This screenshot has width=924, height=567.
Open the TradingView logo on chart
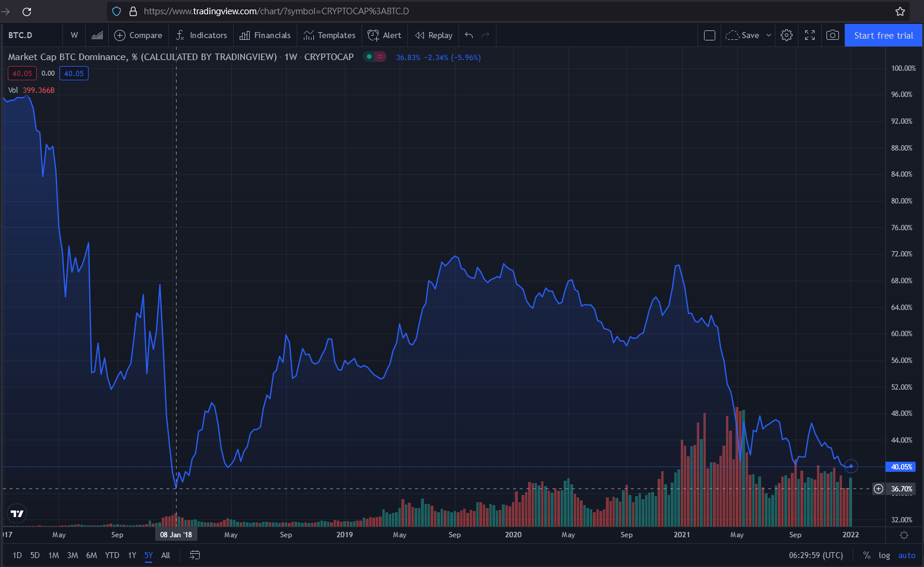[x=17, y=513]
